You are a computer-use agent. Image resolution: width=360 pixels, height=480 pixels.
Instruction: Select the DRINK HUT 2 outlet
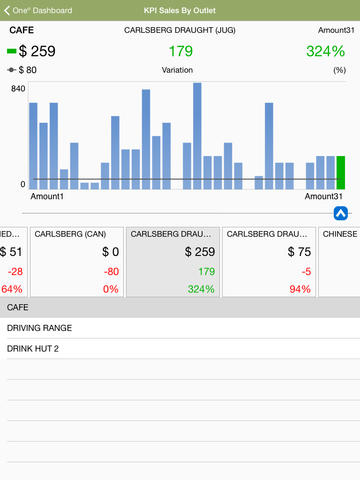pyautogui.click(x=180, y=349)
